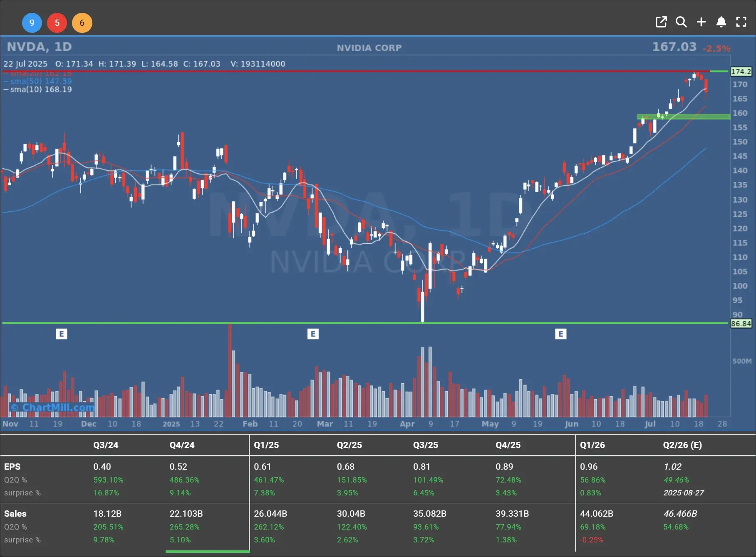
Task: Click the green 160 support zone band
Action: click(x=684, y=117)
